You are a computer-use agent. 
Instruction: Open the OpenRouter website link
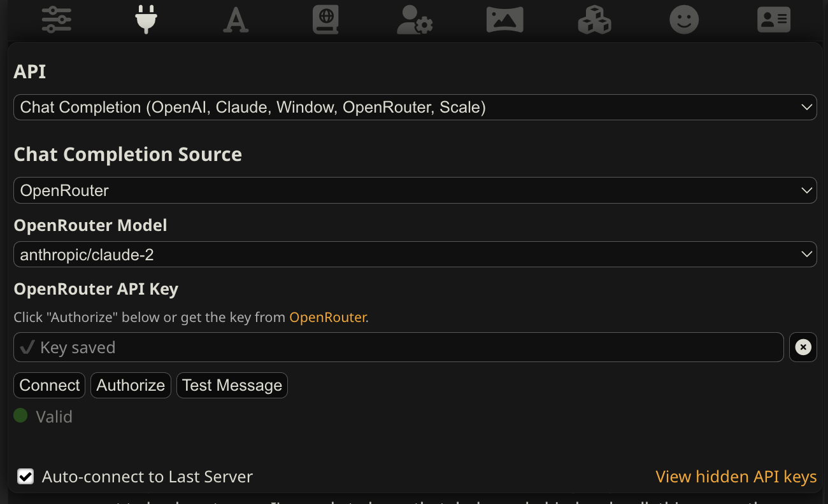point(328,317)
